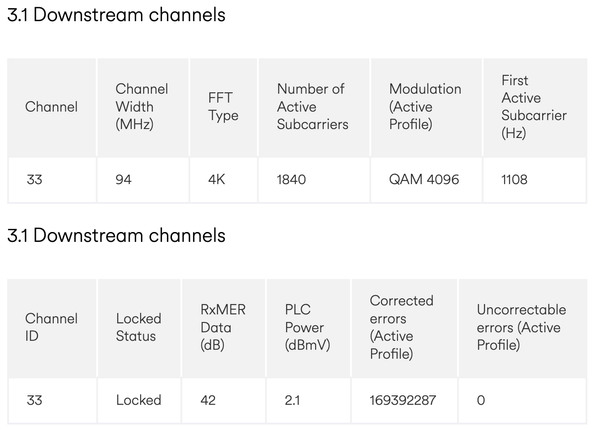599x430 pixels.
Task: Select 'Modulation (Active Profile)' header cell
Action: (x=425, y=107)
